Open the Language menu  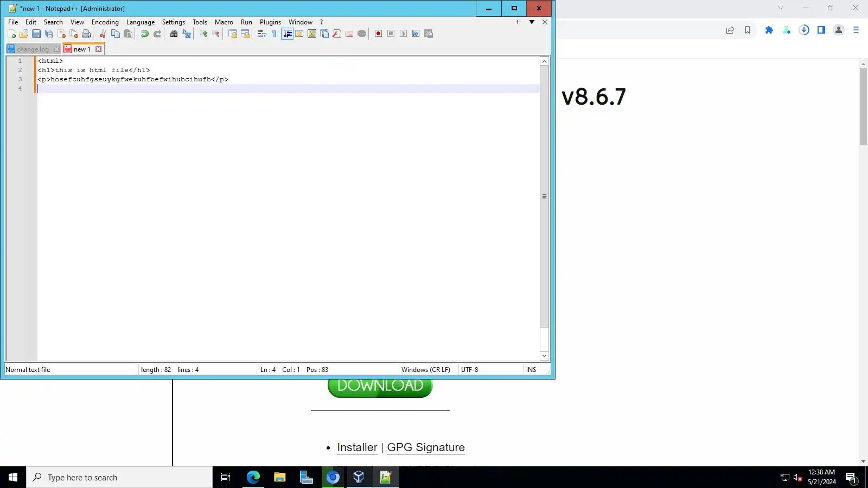(141, 22)
